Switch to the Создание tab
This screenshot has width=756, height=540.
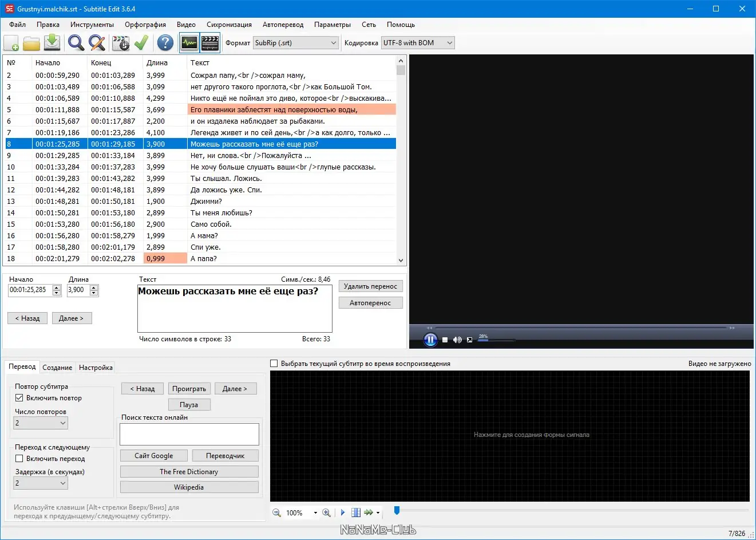click(x=57, y=368)
